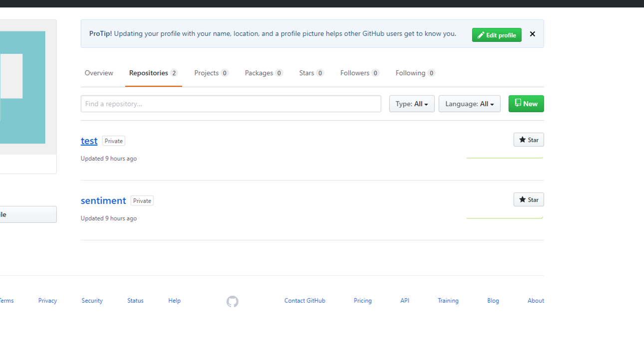Star the test repository
644x359 pixels.
pos(528,140)
